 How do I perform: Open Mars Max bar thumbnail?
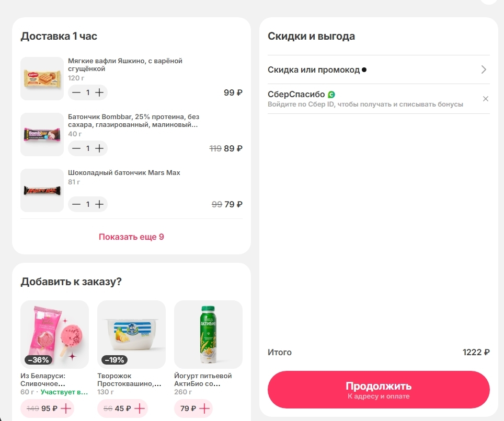[x=42, y=190]
